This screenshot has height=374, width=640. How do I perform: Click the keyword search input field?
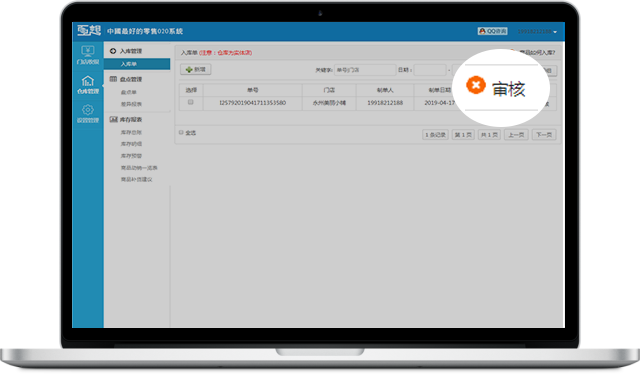point(365,70)
